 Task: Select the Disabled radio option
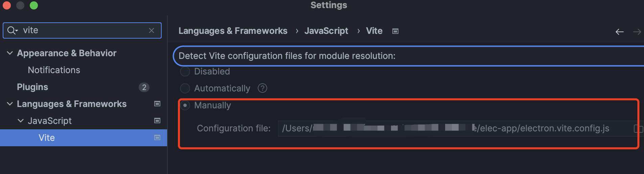click(185, 71)
